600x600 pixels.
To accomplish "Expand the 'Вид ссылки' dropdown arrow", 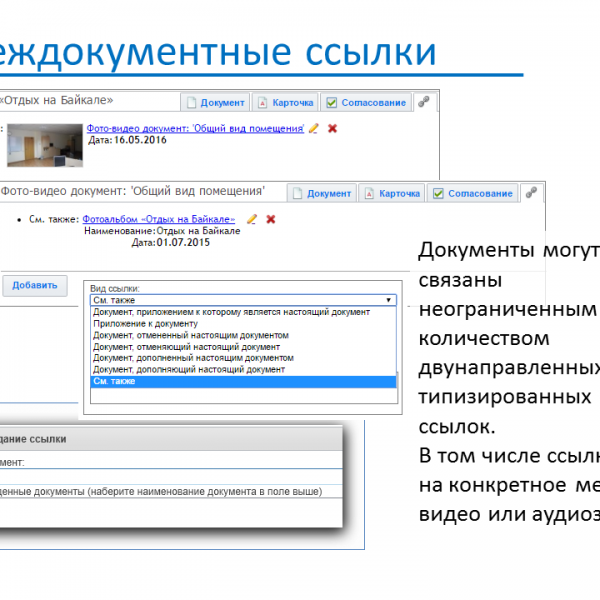I will [x=389, y=299].
